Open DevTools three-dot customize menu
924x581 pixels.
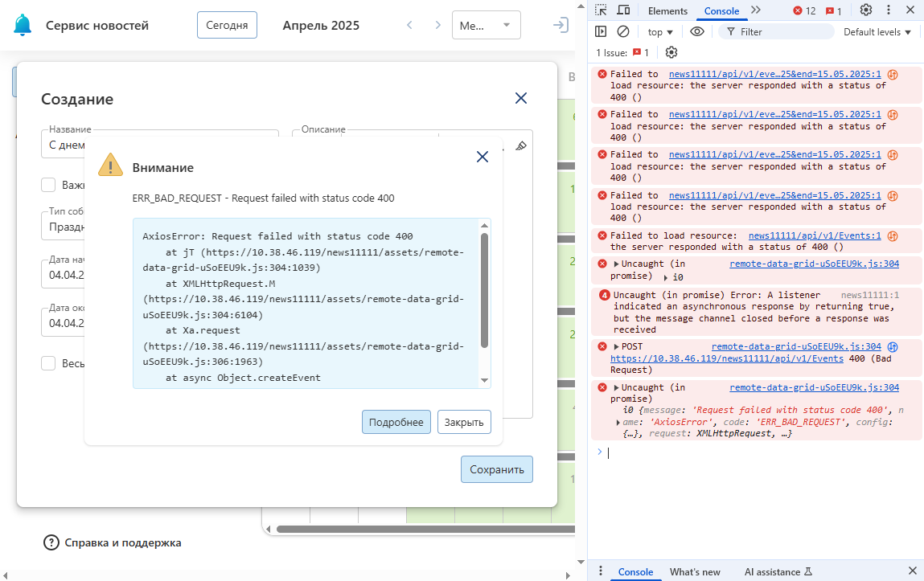click(x=889, y=10)
